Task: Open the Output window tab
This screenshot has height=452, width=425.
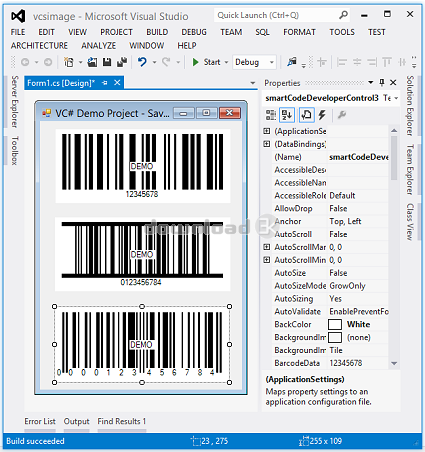Action: coord(76,421)
